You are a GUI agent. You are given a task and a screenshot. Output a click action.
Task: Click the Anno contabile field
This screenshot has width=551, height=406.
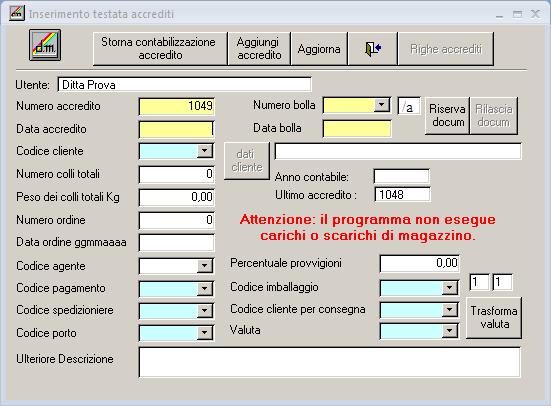point(402,176)
